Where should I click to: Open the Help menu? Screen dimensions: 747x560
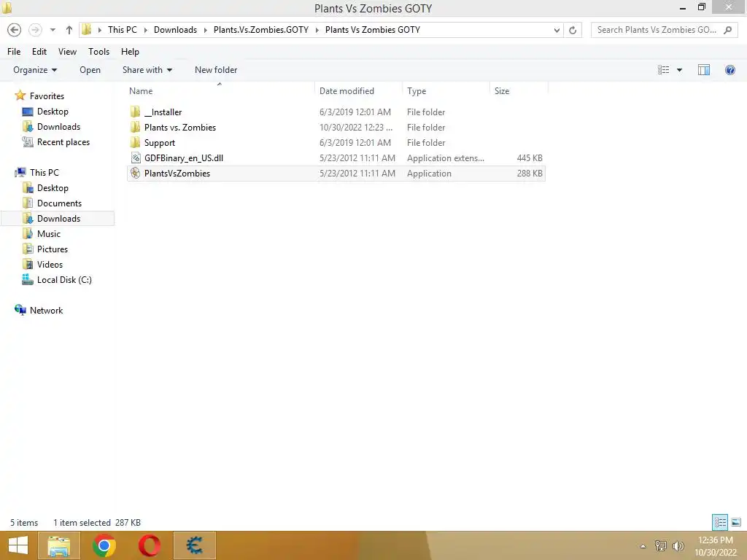tap(130, 52)
